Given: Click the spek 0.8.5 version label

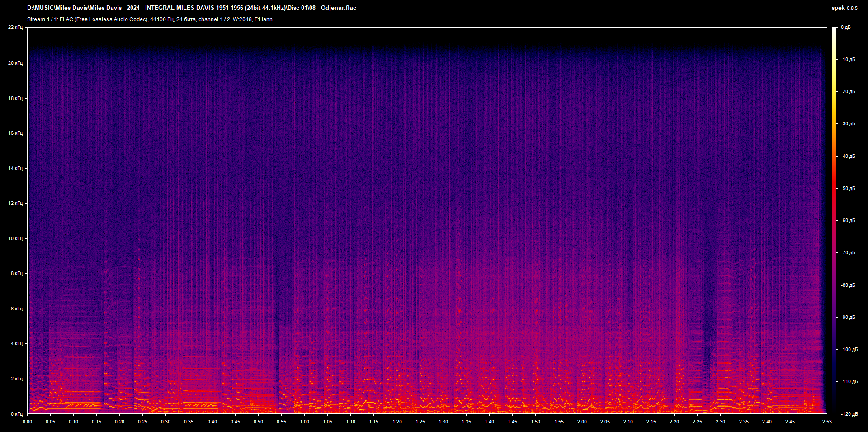Looking at the screenshot, I should pos(844,8).
